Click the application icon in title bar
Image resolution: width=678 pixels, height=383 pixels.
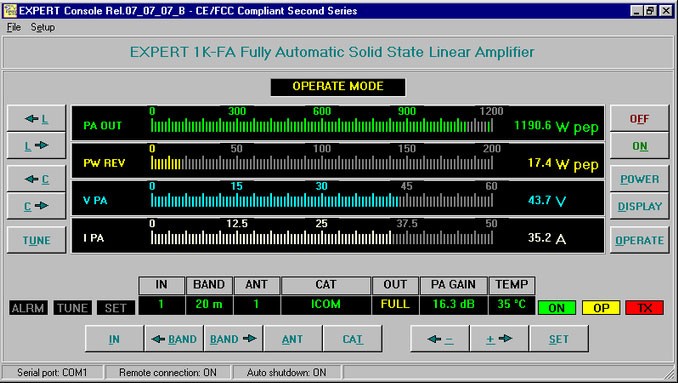(10, 11)
